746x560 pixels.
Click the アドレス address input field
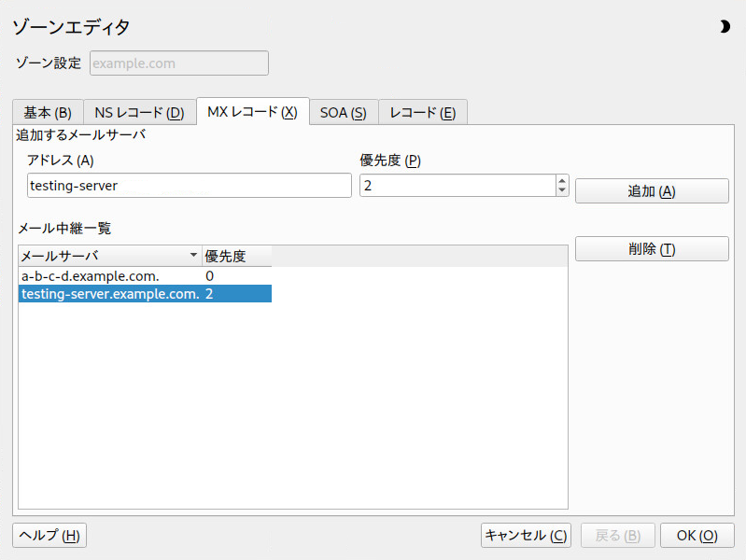[190, 186]
